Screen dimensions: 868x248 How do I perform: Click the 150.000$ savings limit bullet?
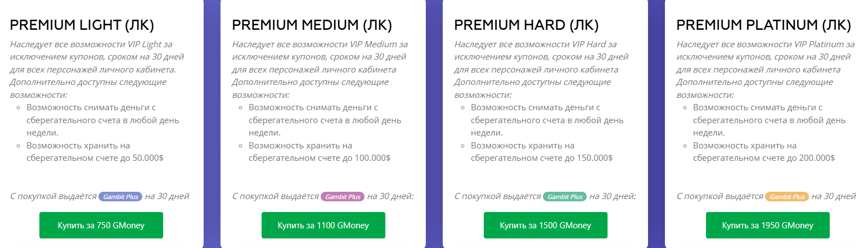(541, 152)
